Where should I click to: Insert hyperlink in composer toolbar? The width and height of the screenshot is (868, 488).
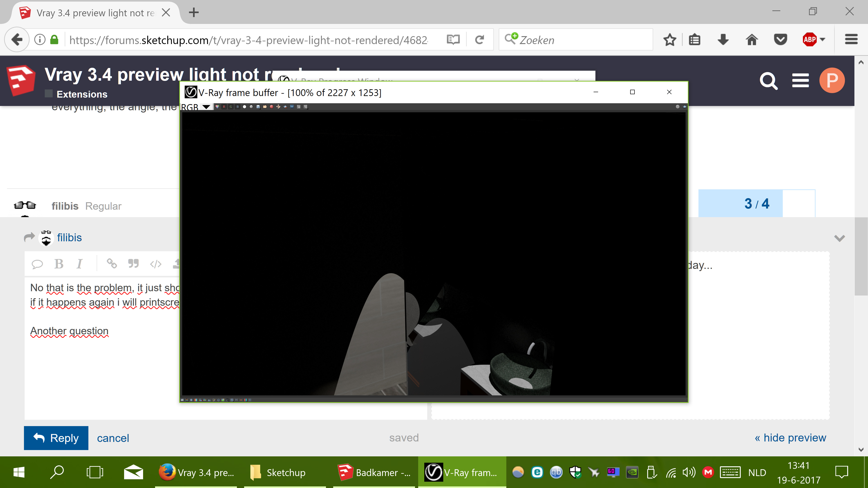pyautogui.click(x=111, y=263)
